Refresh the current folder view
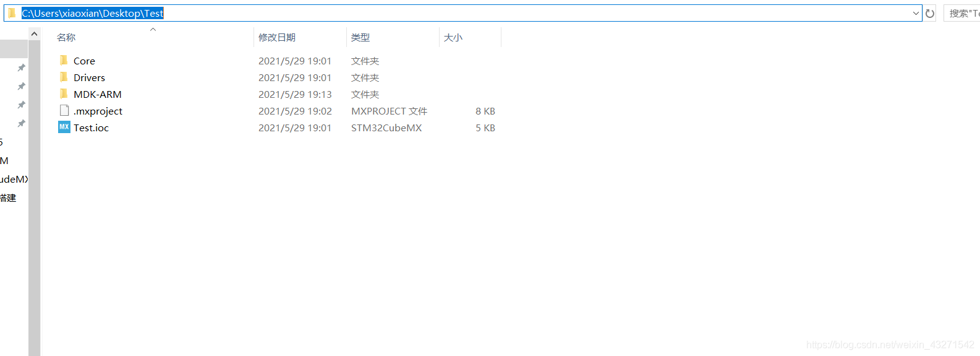Image resolution: width=980 pixels, height=356 pixels. (930, 13)
